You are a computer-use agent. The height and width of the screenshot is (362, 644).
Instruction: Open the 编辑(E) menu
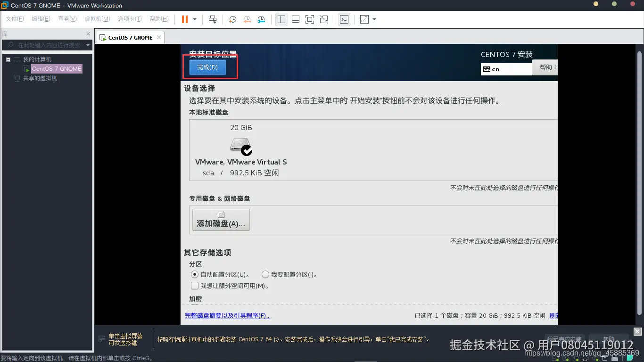point(41,19)
